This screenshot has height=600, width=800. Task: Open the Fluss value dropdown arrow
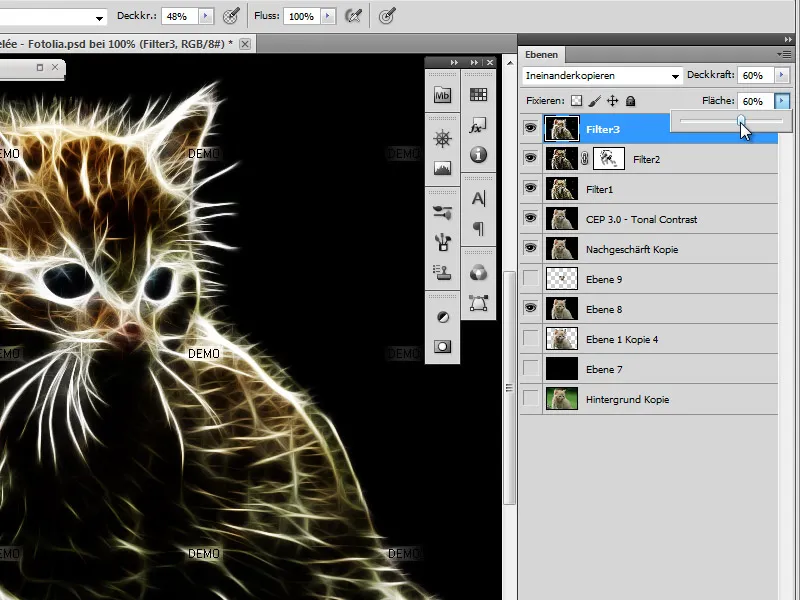327,16
